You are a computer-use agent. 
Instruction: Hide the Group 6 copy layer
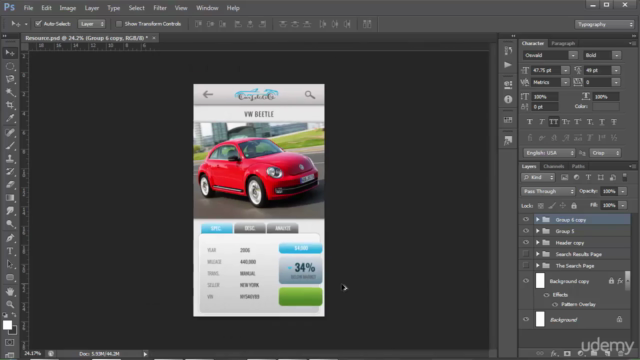pyautogui.click(x=526, y=220)
